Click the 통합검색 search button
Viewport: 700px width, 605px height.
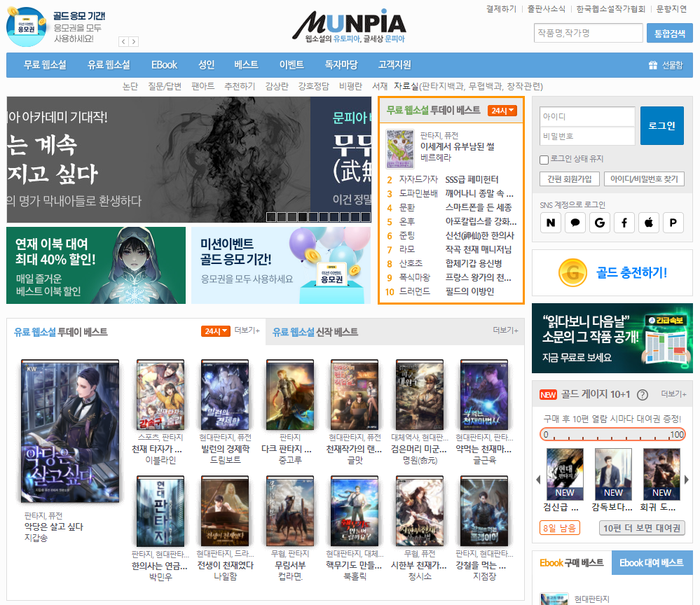(x=670, y=34)
